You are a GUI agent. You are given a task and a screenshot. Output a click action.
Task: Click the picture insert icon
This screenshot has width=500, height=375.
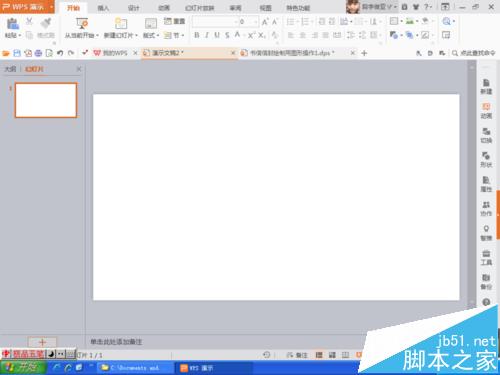410,21
